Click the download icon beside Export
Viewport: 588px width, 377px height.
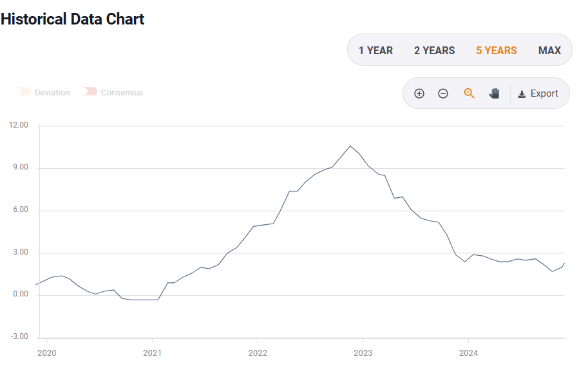[x=522, y=94]
